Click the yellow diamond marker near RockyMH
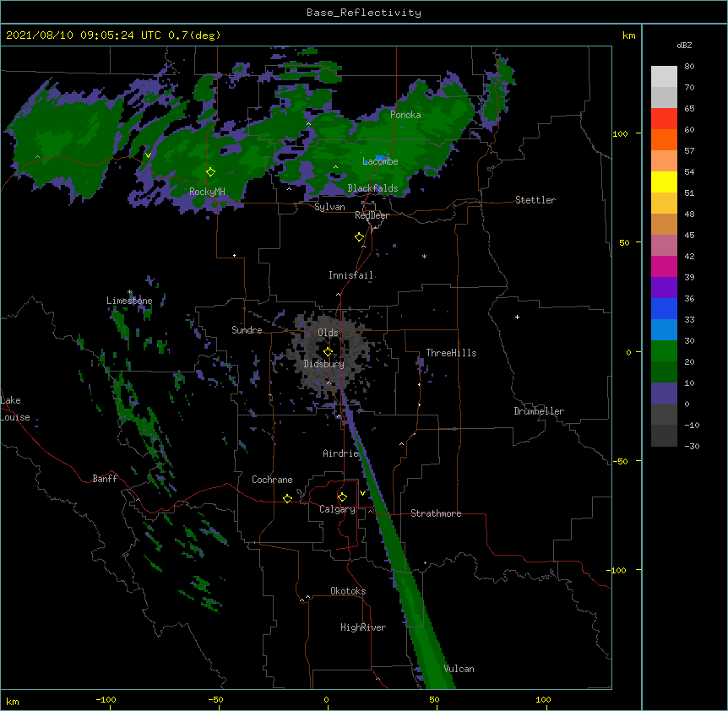Screen dimensions: 728x711 tap(210, 172)
